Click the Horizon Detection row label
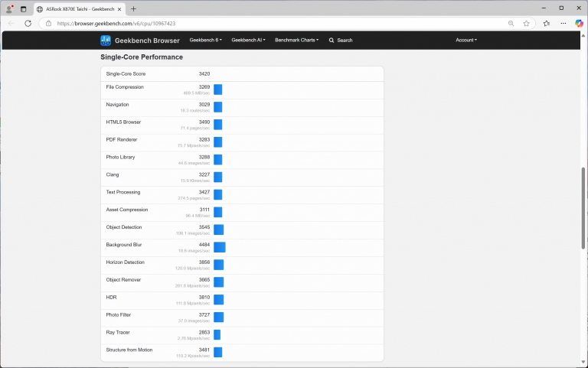Viewport: 588px width, 368px height. [x=126, y=262]
